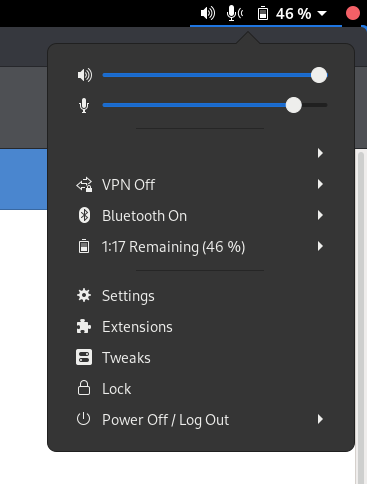Click the microphone input slider handle
The image size is (367, 484).
pos(294,105)
